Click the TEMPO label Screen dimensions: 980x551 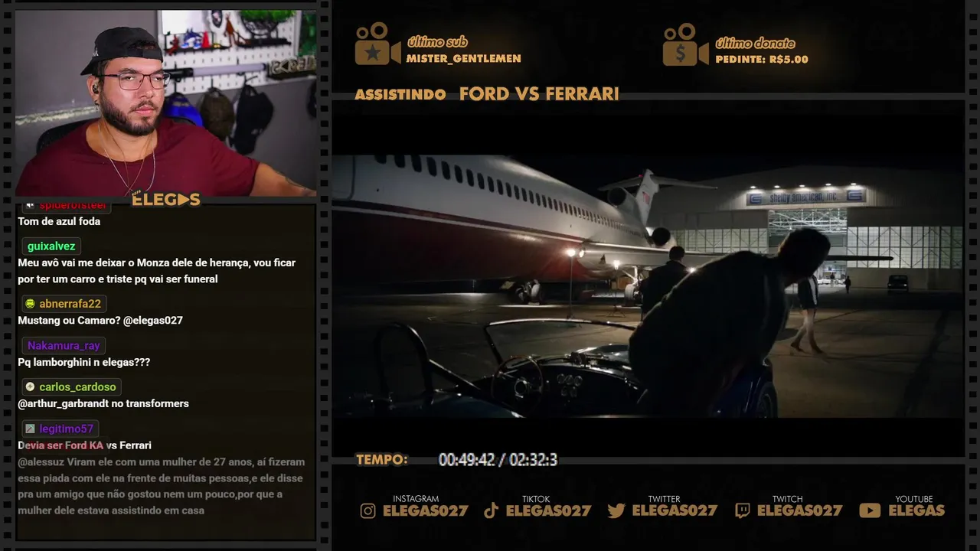tap(381, 460)
